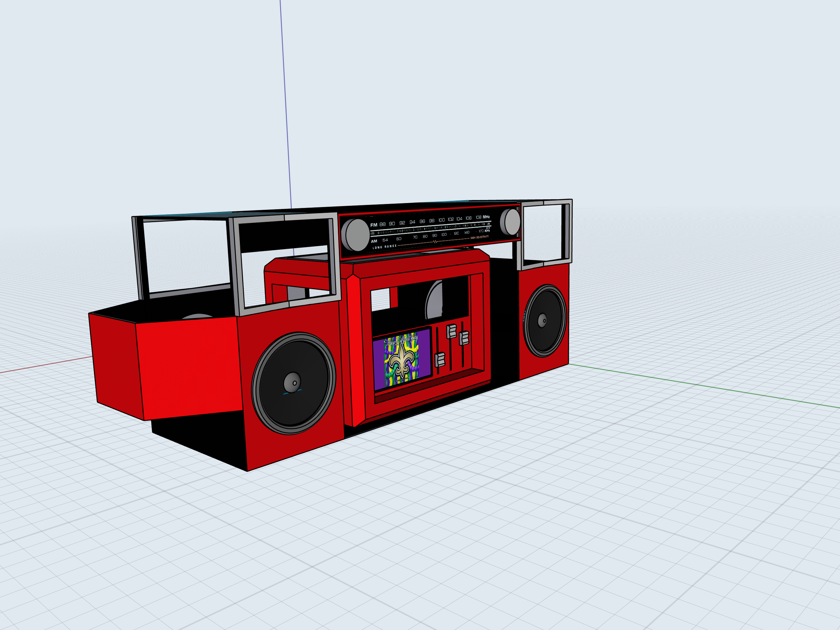Click the HIGH SELECTIVITY text on dial
840x630 pixels.
point(479,237)
